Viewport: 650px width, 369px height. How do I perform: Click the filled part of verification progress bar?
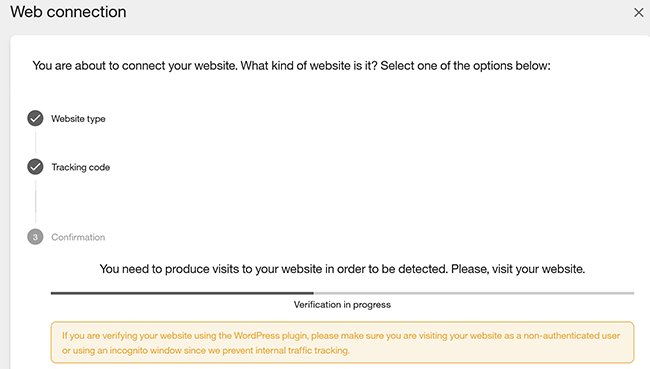point(182,293)
